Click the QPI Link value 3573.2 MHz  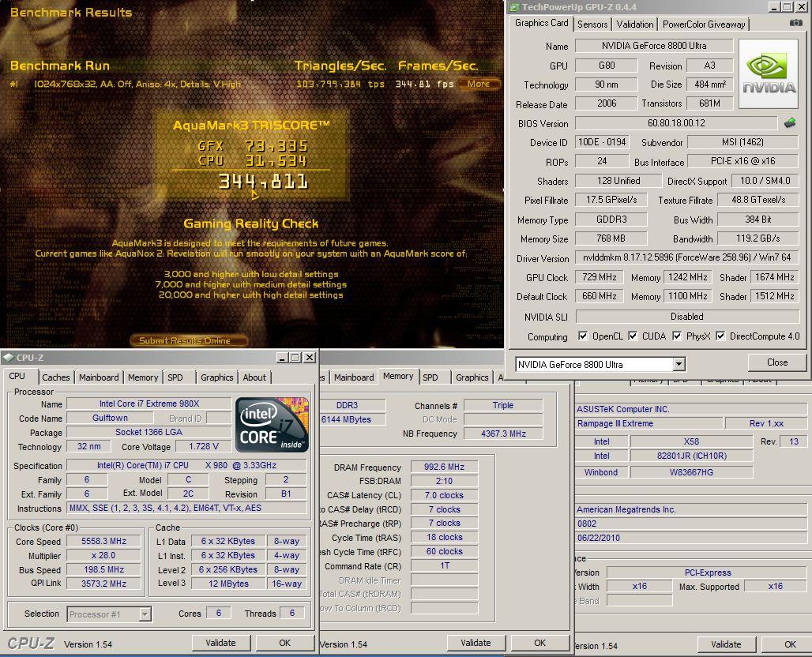(x=104, y=584)
